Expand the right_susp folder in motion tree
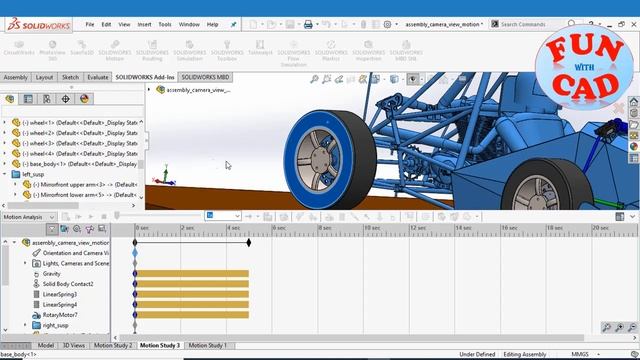The height and width of the screenshot is (360, 640). coord(25,325)
